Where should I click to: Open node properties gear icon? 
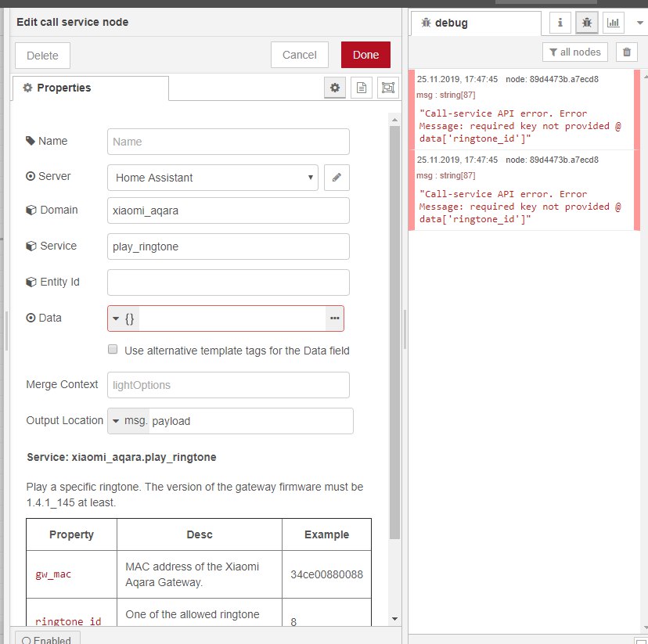pyautogui.click(x=335, y=88)
